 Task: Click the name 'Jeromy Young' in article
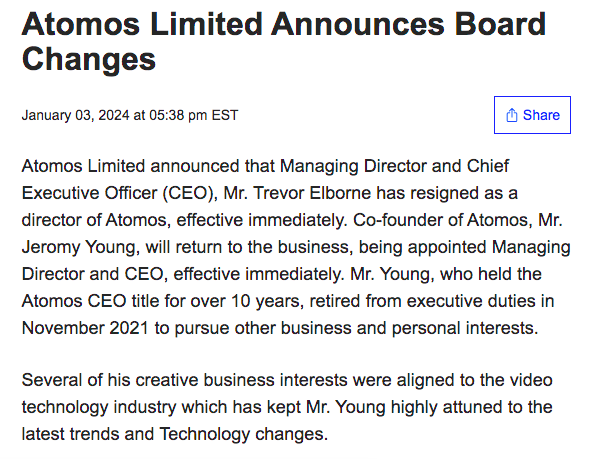81,248
